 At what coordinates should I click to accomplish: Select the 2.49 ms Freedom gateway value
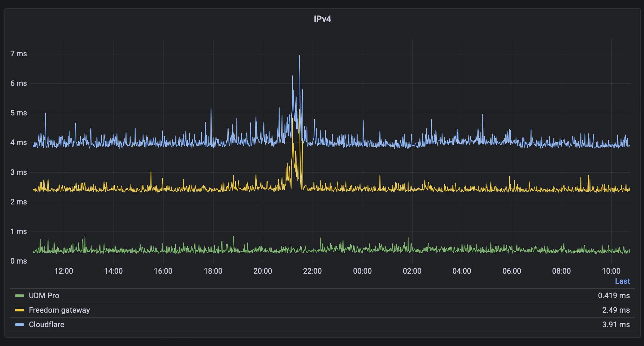616,310
